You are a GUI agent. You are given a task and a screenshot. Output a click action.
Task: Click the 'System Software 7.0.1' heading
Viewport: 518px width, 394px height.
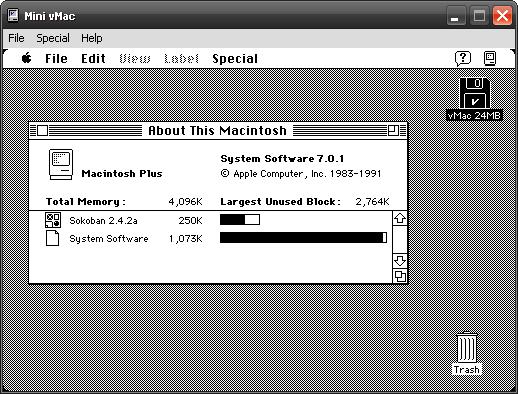tap(282, 159)
